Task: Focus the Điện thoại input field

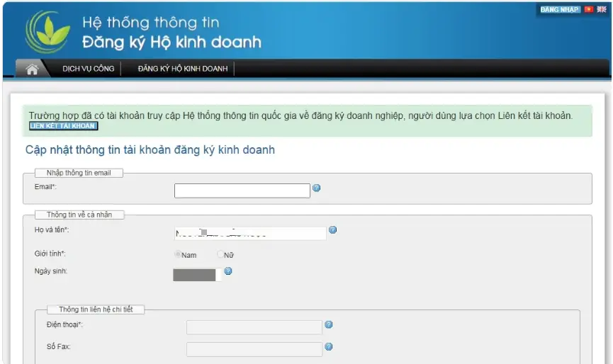Action: coord(254,327)
